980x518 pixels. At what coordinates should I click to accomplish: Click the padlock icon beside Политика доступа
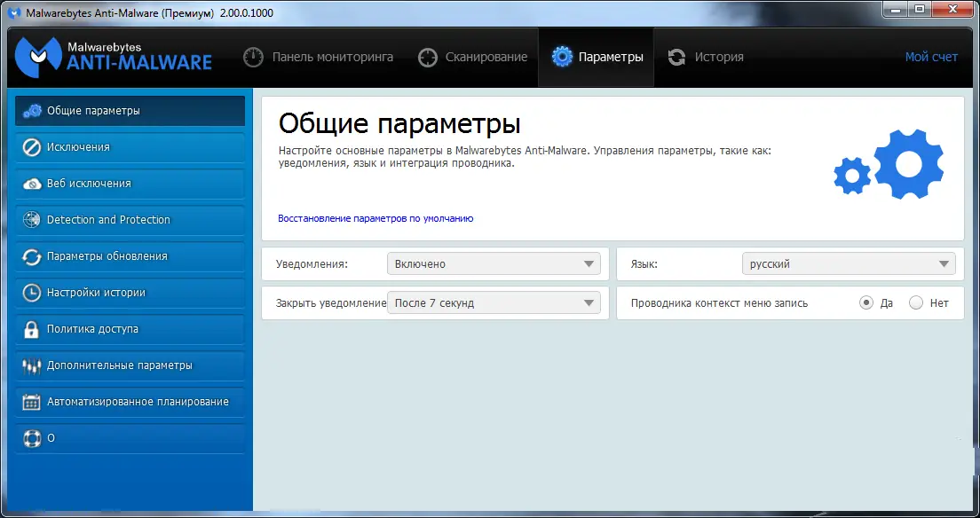pos(31,329)
